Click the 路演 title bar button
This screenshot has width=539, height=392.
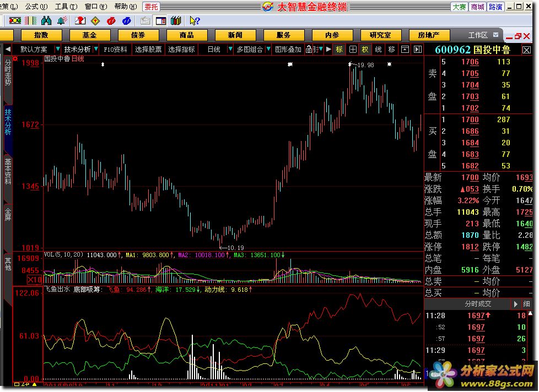pyautogui.click(x=495, y=7)
